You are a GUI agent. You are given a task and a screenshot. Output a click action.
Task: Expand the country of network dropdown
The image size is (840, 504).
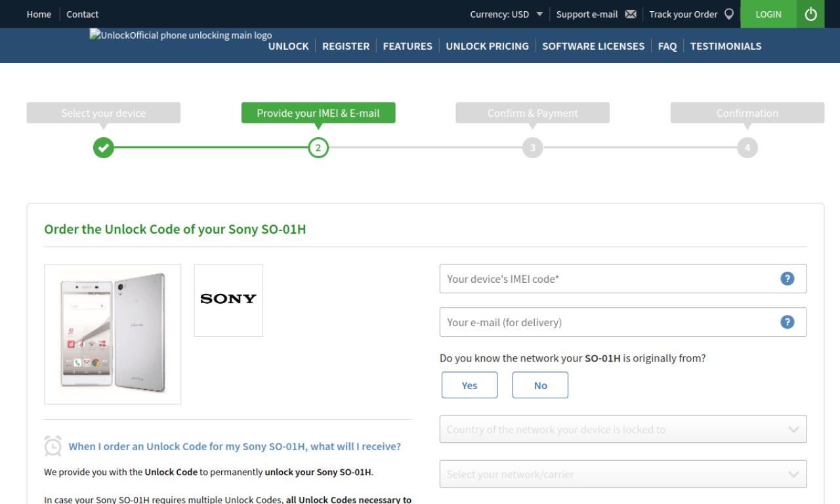pyautogui.click(x=623, y=430)
